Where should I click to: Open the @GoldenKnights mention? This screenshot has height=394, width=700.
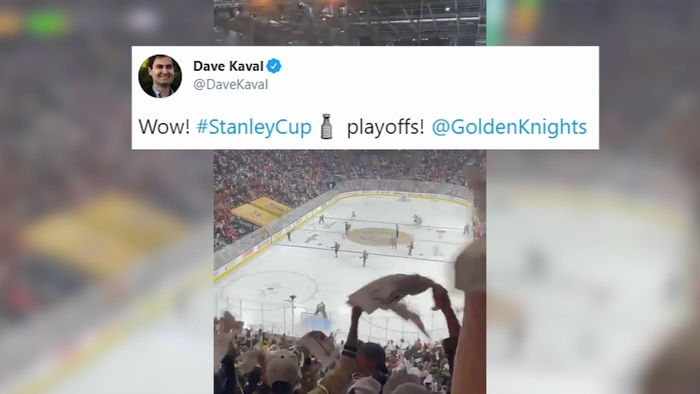509,127
